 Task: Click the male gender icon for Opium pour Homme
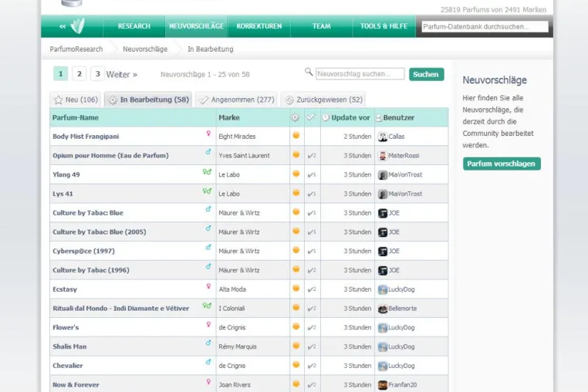208,152
